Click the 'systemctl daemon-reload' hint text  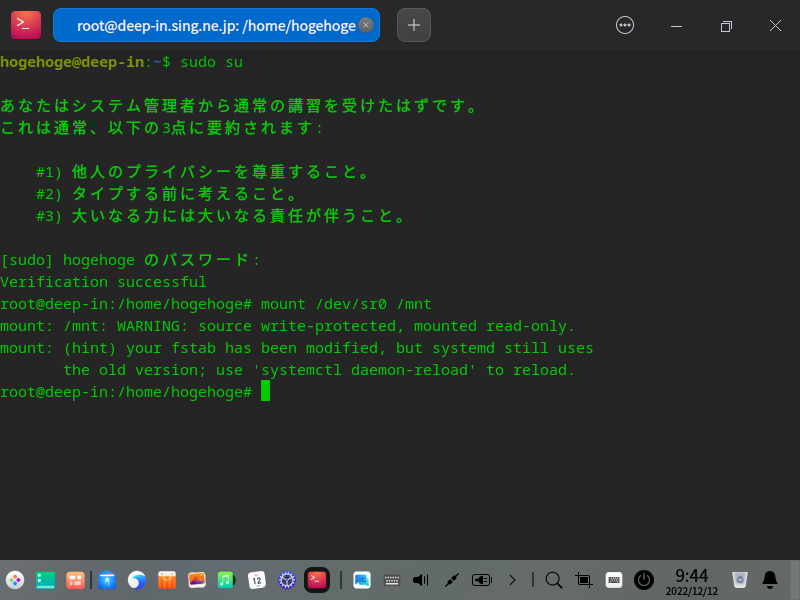[x=365, y=370]
